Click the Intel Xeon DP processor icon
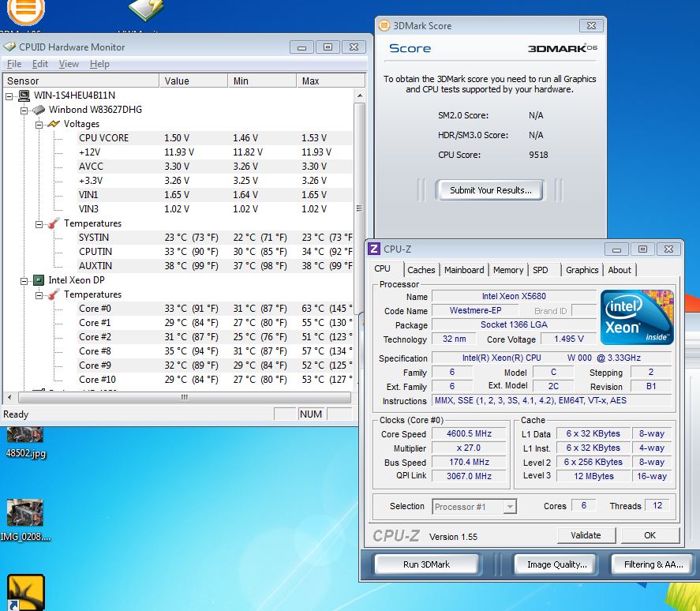Screen dimensions: 700x611 point(39,280)
